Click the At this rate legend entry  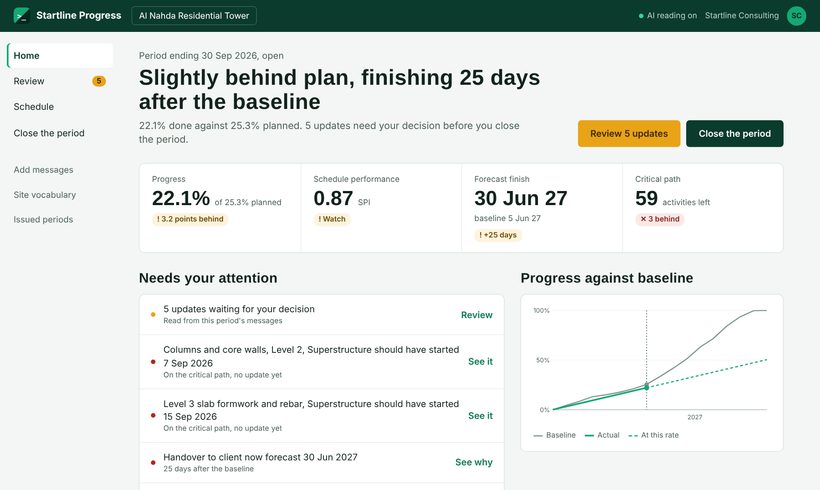(654, 435)
